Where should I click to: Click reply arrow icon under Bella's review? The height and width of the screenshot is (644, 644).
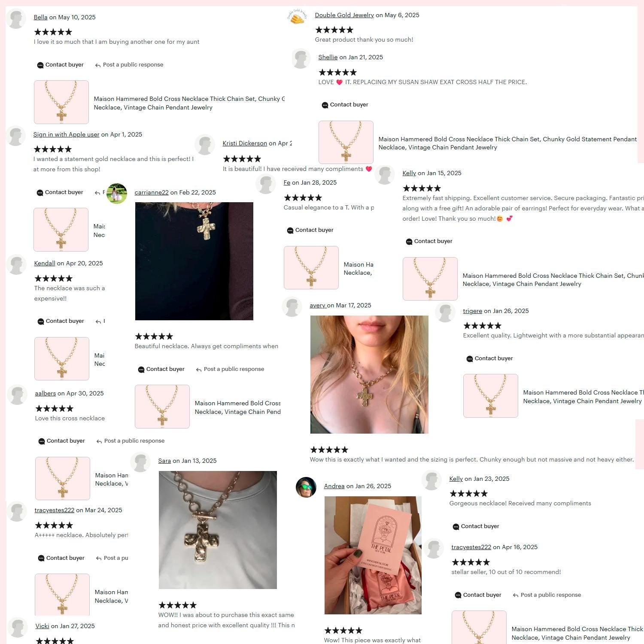98,65
